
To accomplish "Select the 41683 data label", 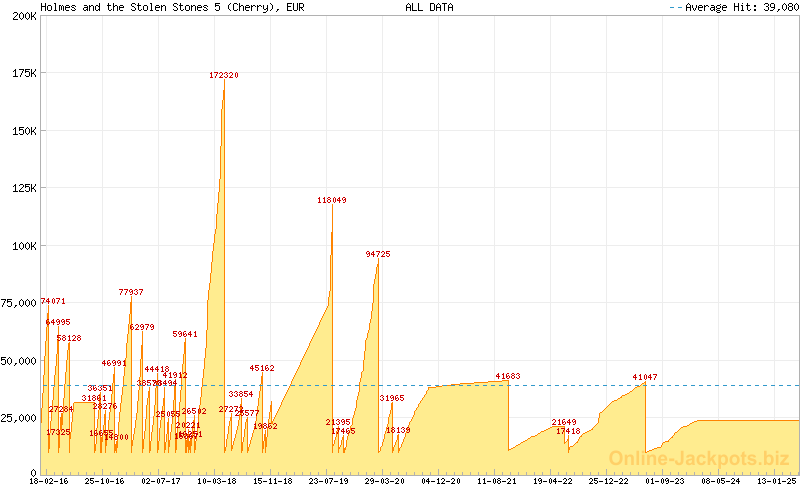I will coord(508,377).
